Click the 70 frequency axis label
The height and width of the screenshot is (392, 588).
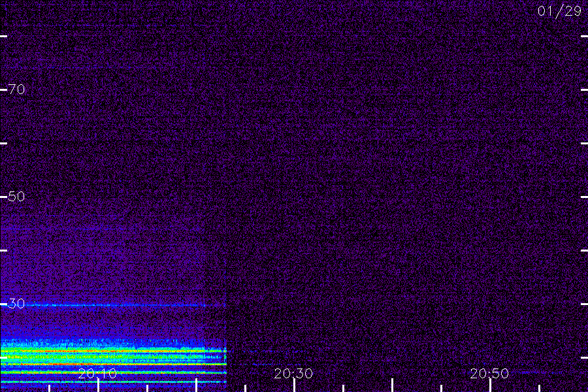click(x=16, y=90)
